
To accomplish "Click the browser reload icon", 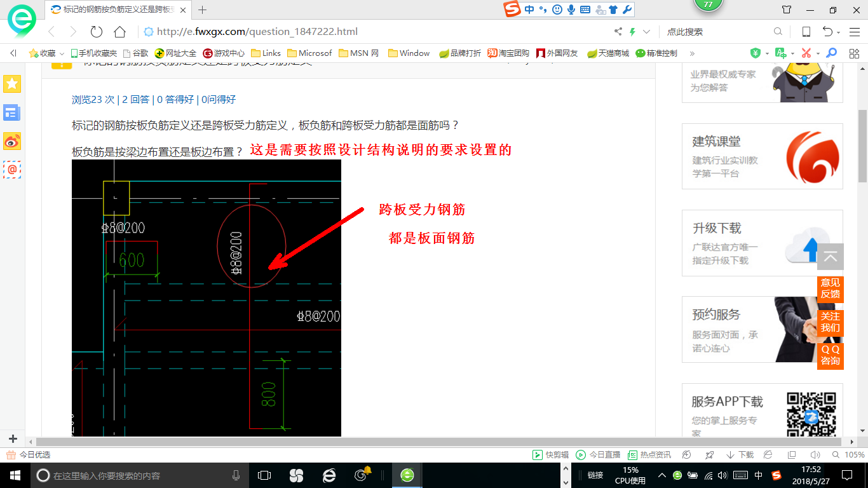I will point(97,32).
